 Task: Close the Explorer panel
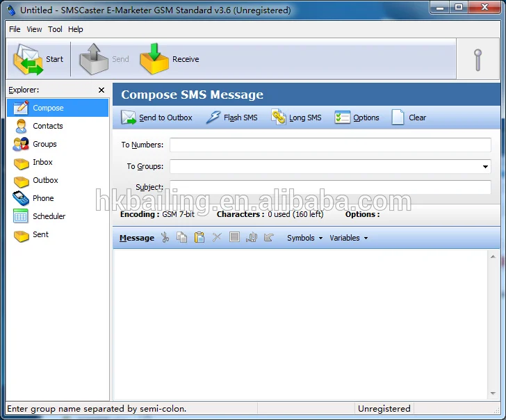point(101,90)
